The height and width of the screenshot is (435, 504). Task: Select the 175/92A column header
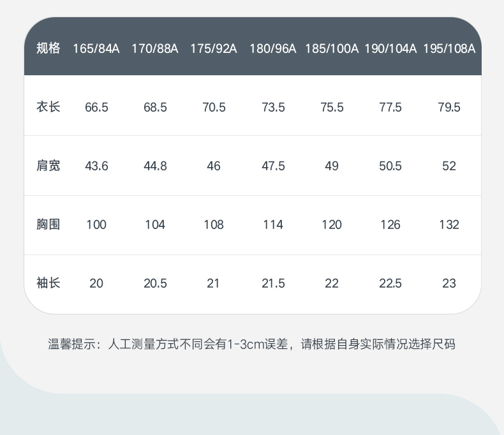pyautogui.click(x=214, y=48)
